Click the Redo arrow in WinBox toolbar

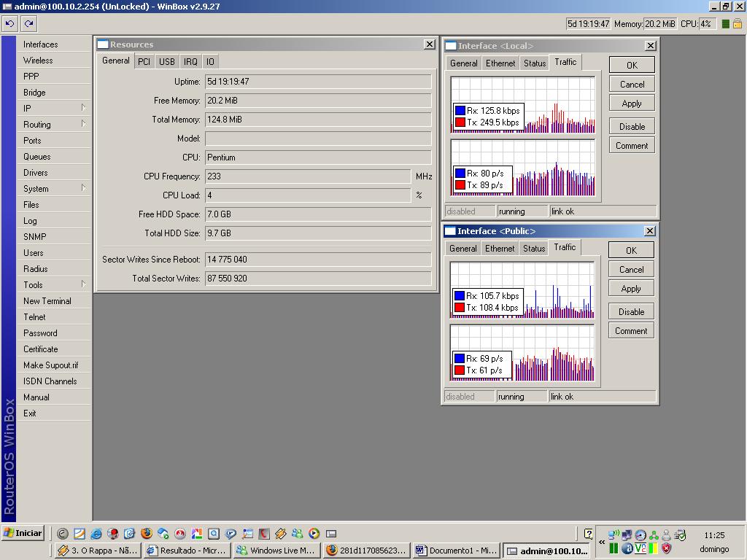pos(28,23)
